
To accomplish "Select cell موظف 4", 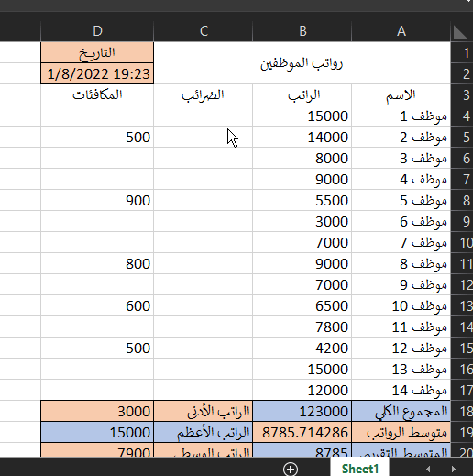I will click(401, 179).
